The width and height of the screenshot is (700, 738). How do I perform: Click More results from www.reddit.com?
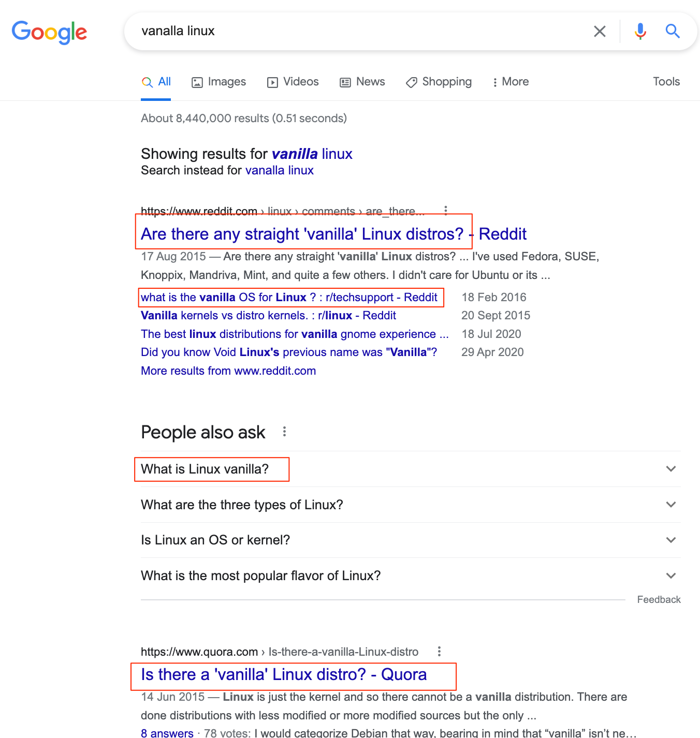(x=228, y=371)
